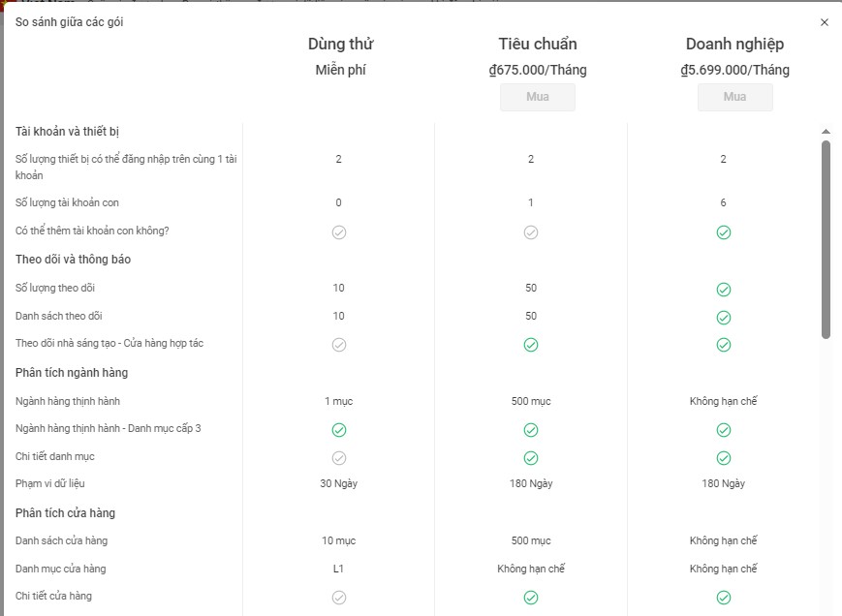Click the Tiêu chuẩn plan heading
This screenshot has height=616, width=842.
537,45
